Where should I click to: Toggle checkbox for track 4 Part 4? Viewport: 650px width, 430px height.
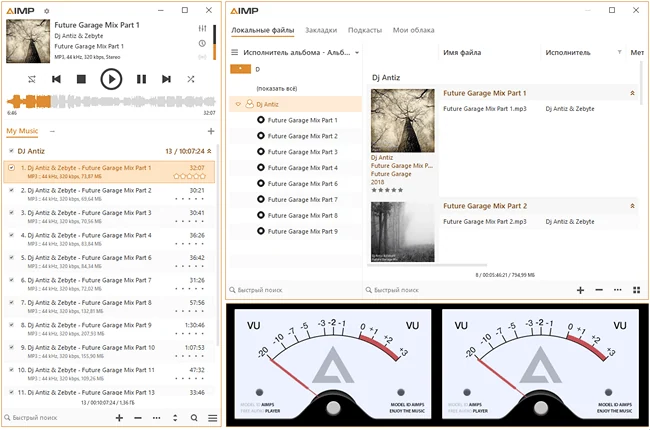click(12, 235)
